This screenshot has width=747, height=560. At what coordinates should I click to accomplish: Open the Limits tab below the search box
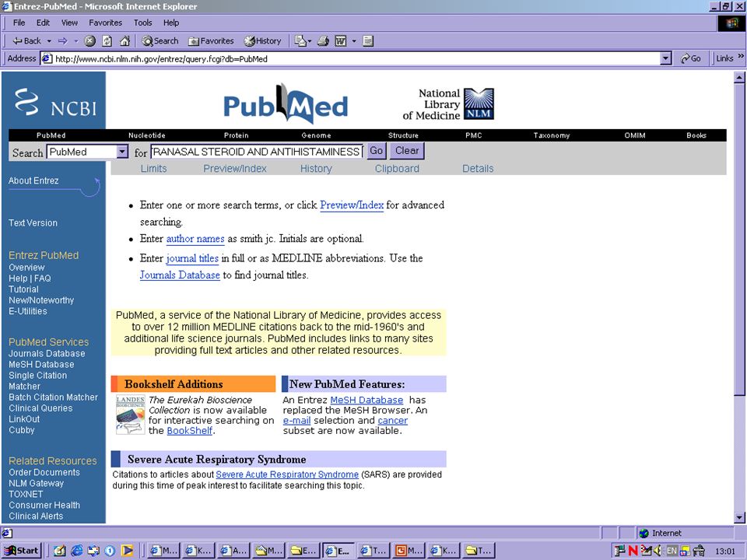[153, 169]
